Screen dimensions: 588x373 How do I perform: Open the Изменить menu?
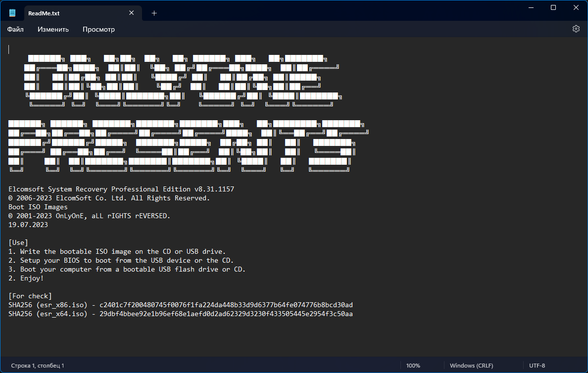(x=53, y=29)
